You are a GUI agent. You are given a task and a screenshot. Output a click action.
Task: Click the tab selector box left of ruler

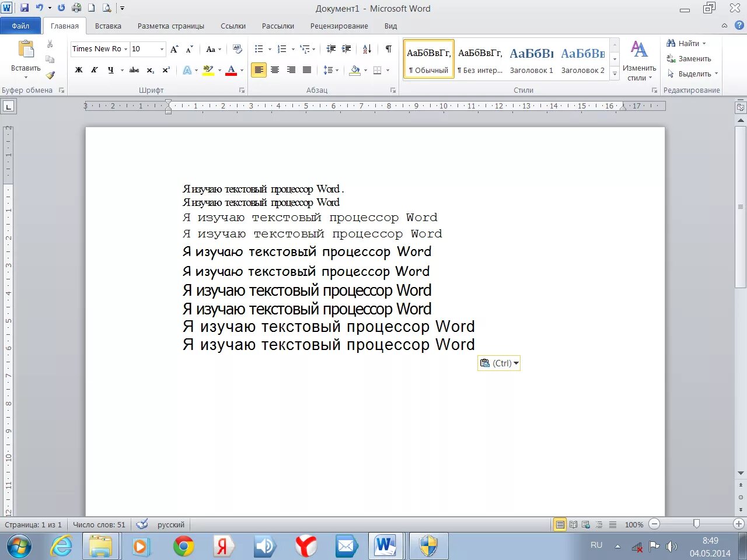coord(9,106)
